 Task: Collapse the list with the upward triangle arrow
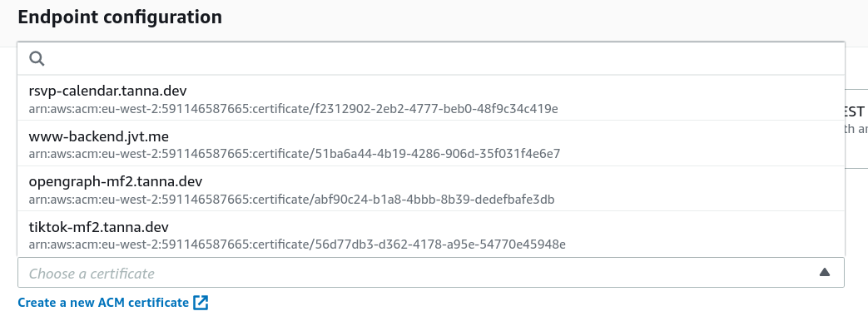(x=824, y=272)
